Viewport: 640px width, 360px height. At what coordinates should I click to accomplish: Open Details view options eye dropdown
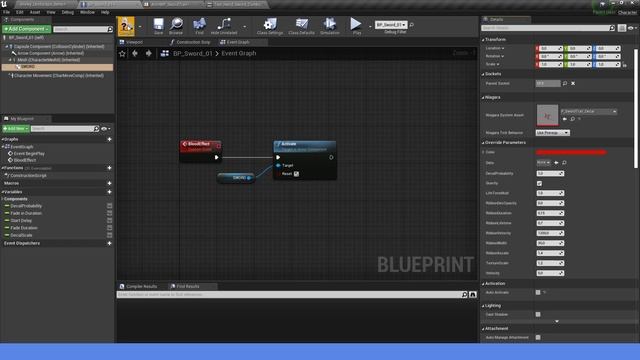coord(632,28)
